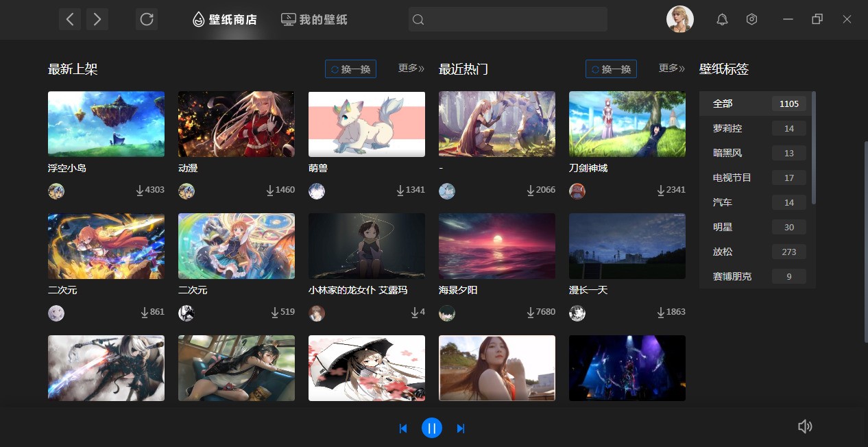868x447 pixels.
Task: Skip to next wallpaper
Action: [x=461, y=428]
